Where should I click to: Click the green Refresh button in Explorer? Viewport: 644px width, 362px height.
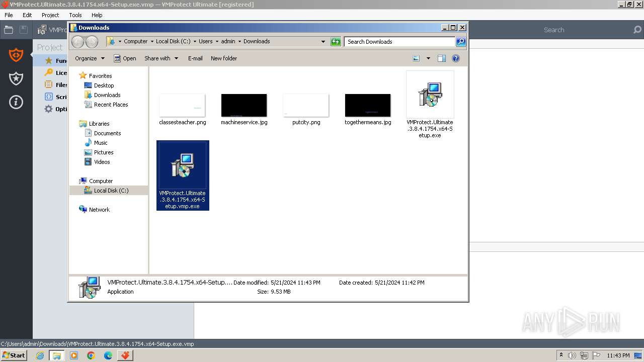click(x=336, y=42)
